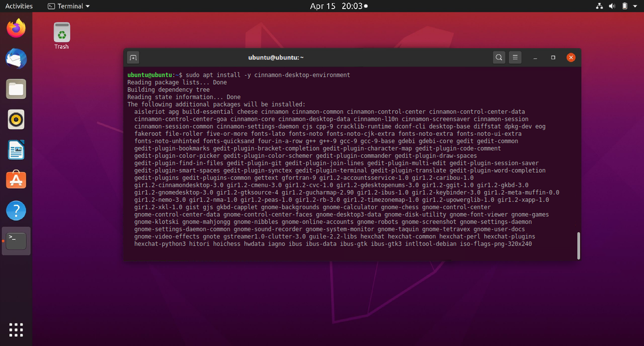Open LibreOffice Writer from the dock
This screenshot has width=644, height=346.
click(x=16, y=150)
